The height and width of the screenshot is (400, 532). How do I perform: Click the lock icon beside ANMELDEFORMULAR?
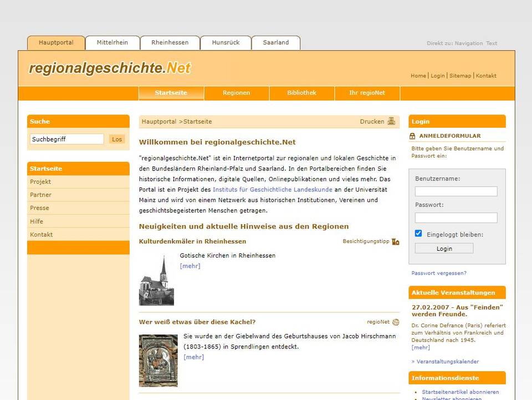412,136
